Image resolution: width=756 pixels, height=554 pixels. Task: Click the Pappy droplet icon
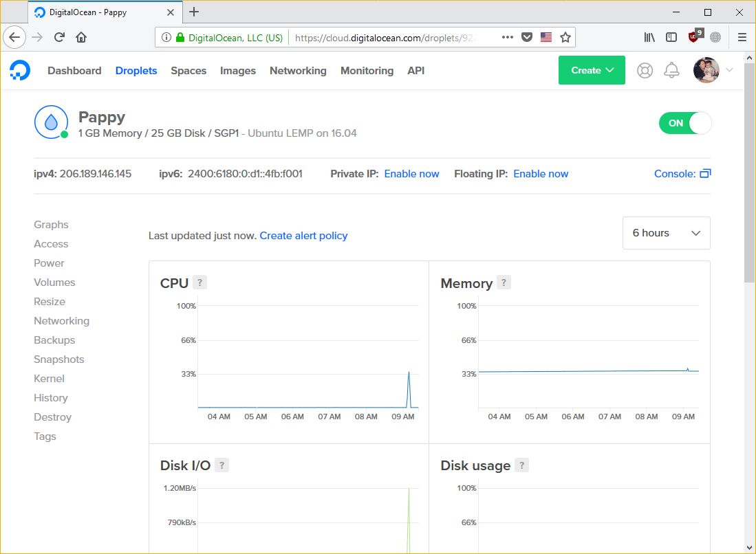pos(51,122)
